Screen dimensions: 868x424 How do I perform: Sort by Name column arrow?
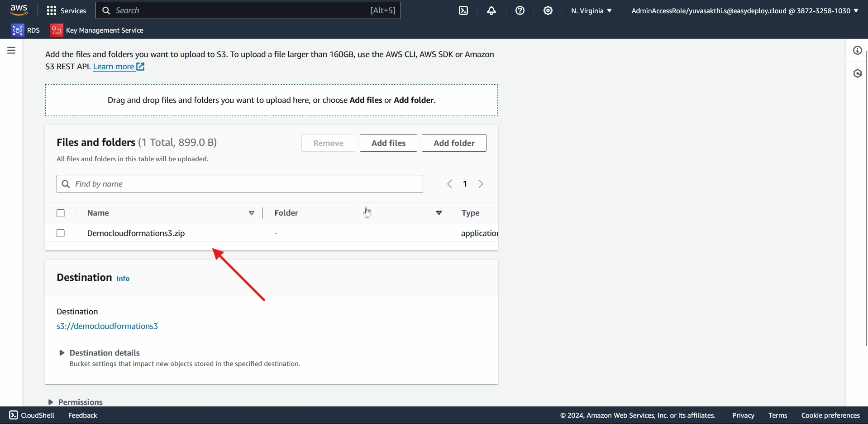[x=252, y=213]
